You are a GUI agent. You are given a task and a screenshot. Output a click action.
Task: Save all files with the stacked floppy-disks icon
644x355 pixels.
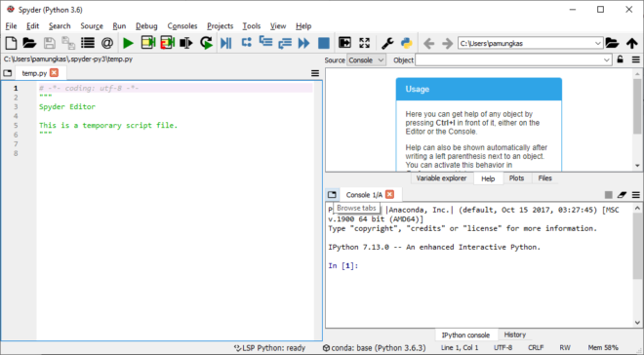[x=68, y=43]
